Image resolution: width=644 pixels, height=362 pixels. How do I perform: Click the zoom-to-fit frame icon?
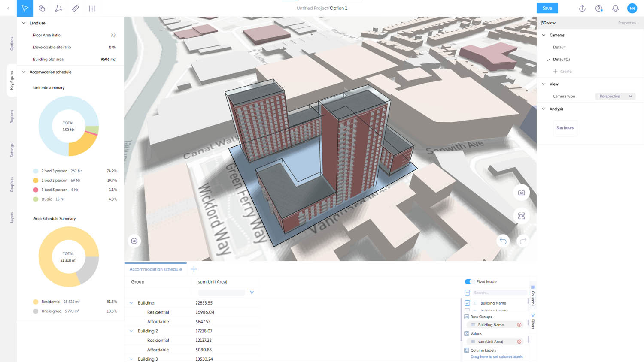click(521, 216)
